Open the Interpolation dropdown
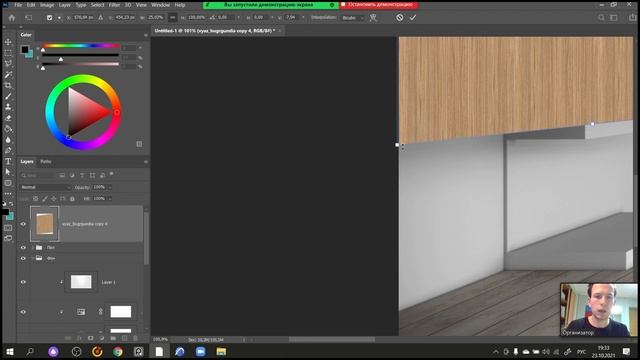 [353, 18]
